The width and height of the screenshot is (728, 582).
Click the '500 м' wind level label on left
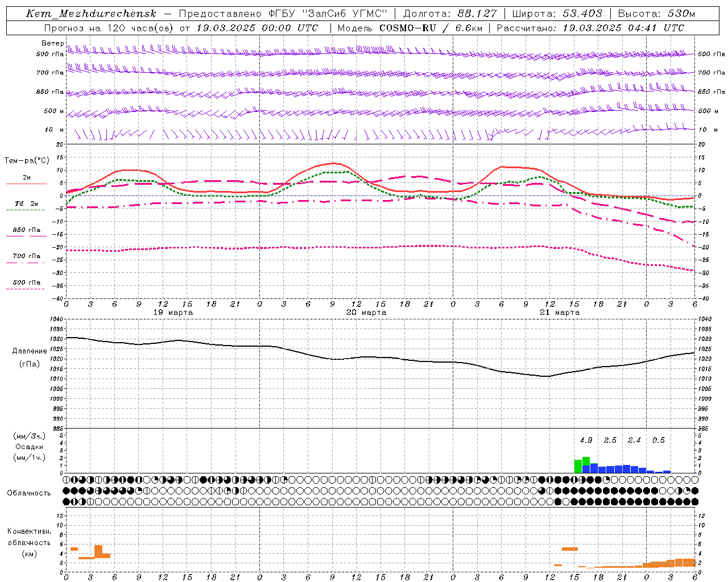tap(55, 111)
